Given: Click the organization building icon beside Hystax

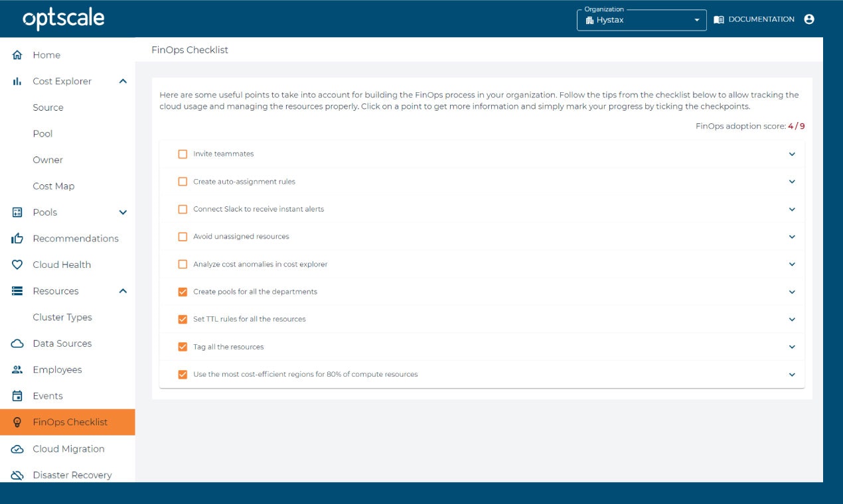Looking at the screenshot, I should [x=589, y=20].
